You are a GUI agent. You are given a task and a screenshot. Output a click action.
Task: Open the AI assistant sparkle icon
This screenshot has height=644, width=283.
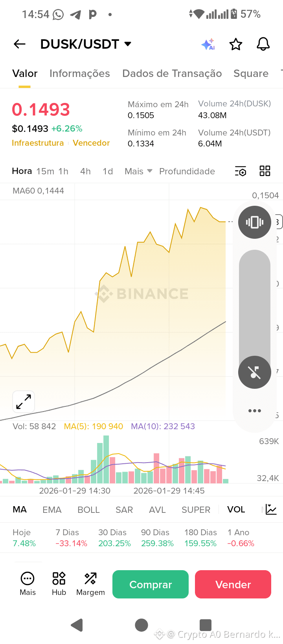coord(208,44)
